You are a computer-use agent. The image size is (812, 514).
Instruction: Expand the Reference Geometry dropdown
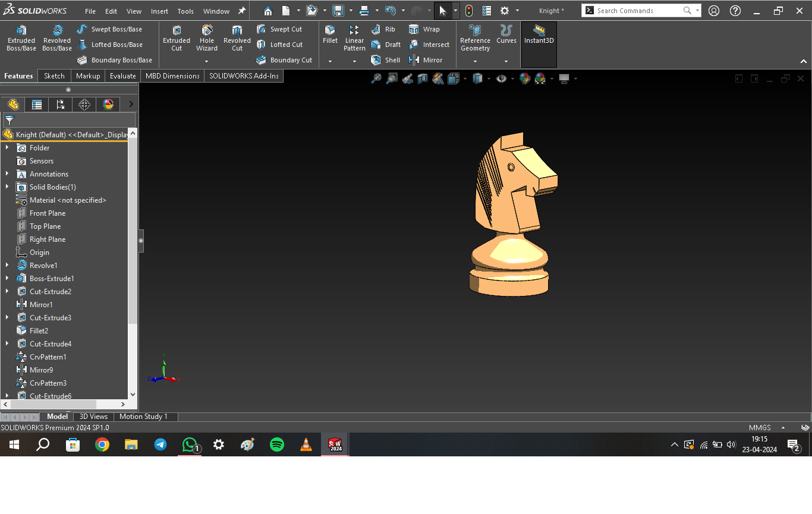475,61
